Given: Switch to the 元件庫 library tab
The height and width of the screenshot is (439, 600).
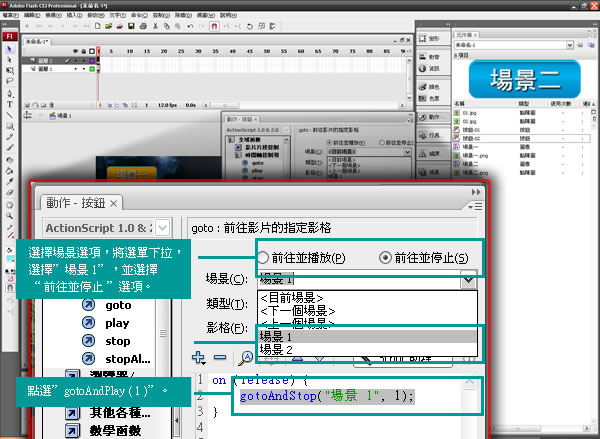Looking at the screenshot, I should point(466,35).
